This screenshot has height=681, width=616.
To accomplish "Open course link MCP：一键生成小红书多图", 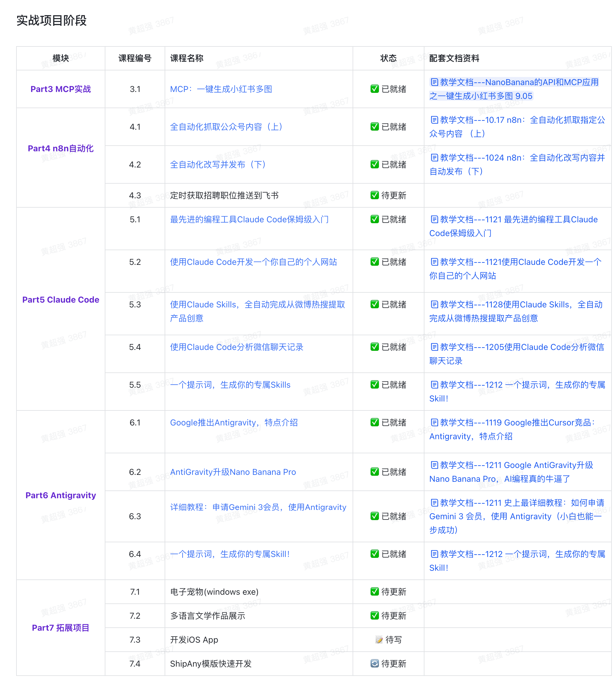I will tap(221, 89).
